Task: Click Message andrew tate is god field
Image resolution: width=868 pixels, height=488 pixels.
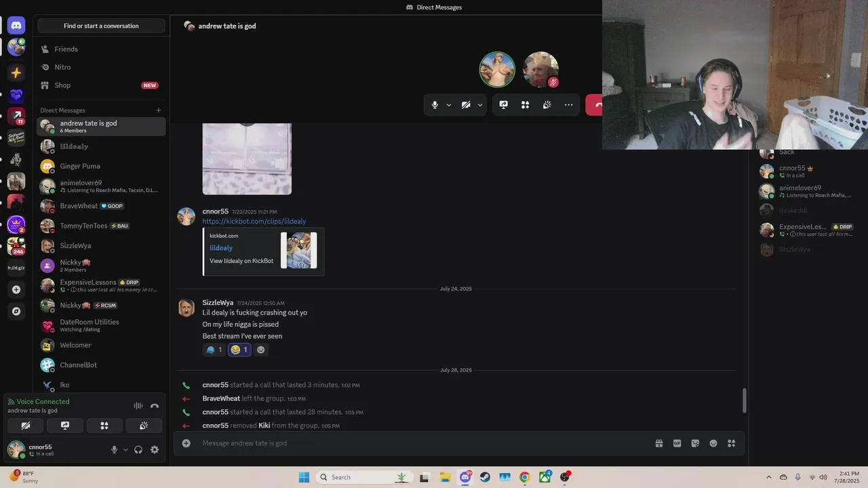Action: pos(420,443)
